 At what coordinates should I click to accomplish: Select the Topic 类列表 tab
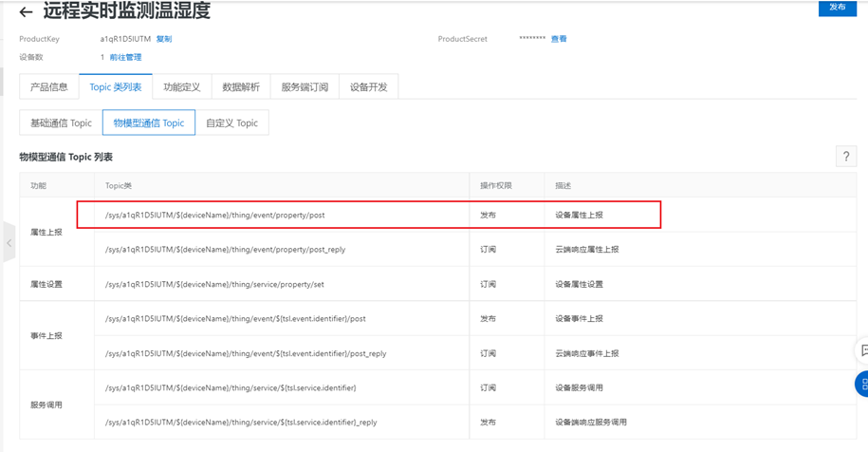(x=116, y=87)
